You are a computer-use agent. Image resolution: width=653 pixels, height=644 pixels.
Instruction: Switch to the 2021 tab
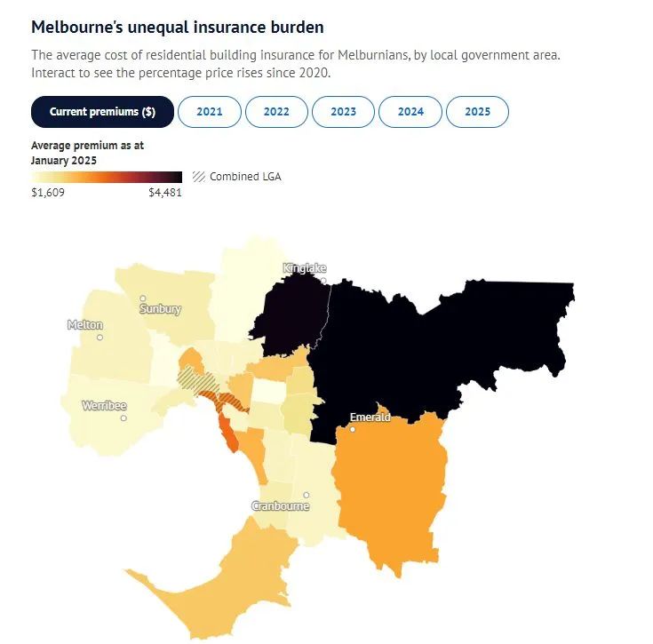pos(210,112)
